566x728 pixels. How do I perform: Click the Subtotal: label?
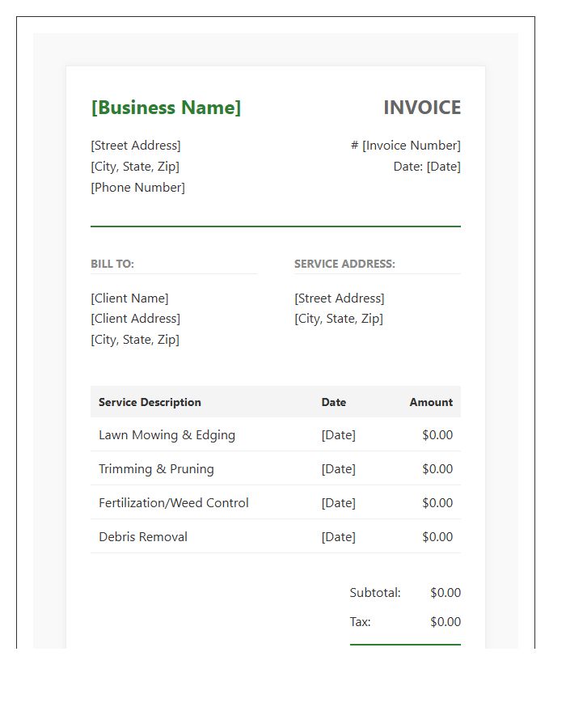(375, 592)
